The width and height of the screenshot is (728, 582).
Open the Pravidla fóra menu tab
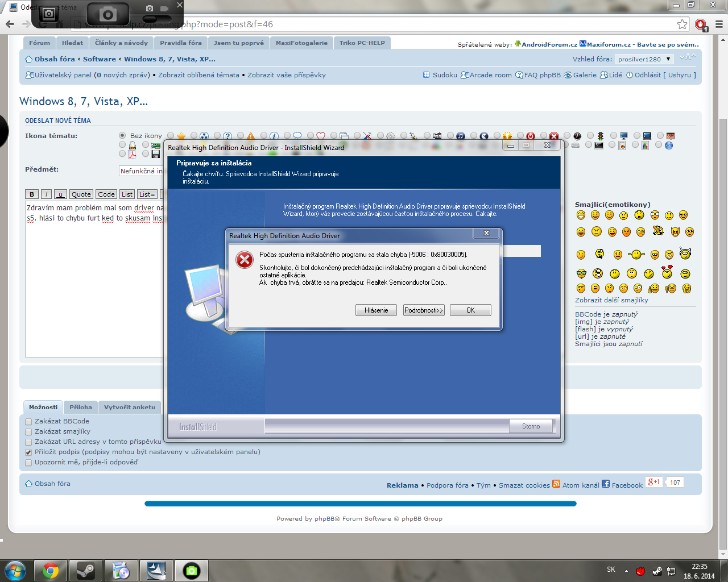click(181, 43)
